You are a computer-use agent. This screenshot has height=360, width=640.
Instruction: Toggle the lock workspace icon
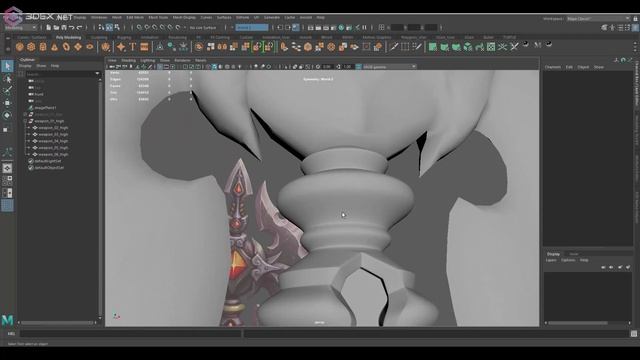[636, 19]
